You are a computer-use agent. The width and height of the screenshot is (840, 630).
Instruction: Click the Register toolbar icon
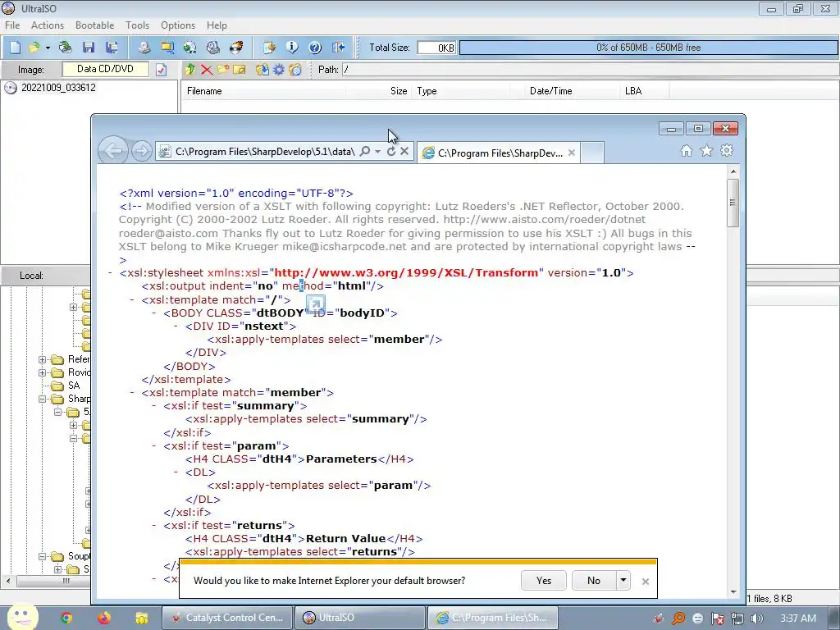tap(269, 48)
